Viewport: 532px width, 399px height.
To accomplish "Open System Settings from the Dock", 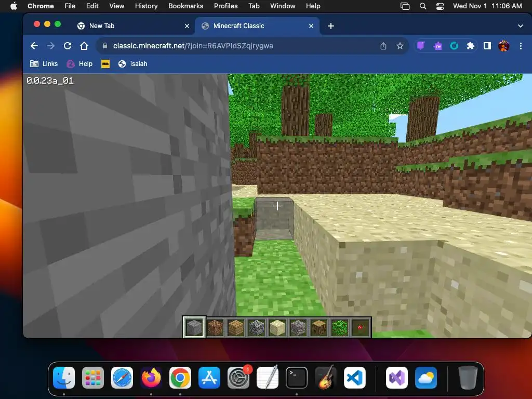I will 238,378.
